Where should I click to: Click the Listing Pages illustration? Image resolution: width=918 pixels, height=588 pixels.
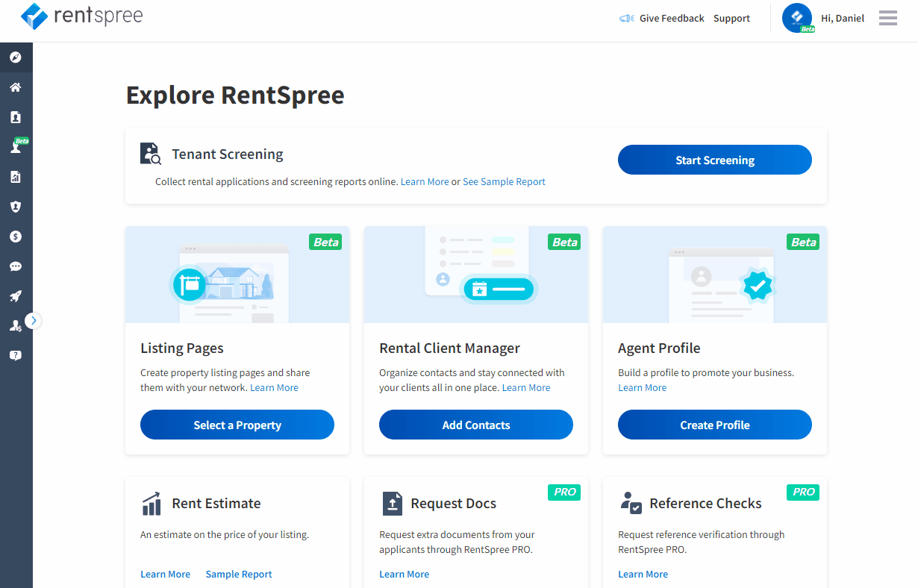tap(237, 275)
